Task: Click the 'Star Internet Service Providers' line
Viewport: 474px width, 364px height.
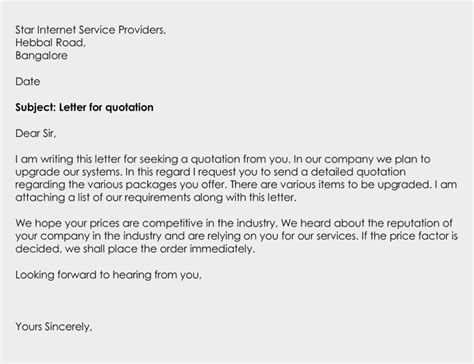Action: click(x=90, y=30)
